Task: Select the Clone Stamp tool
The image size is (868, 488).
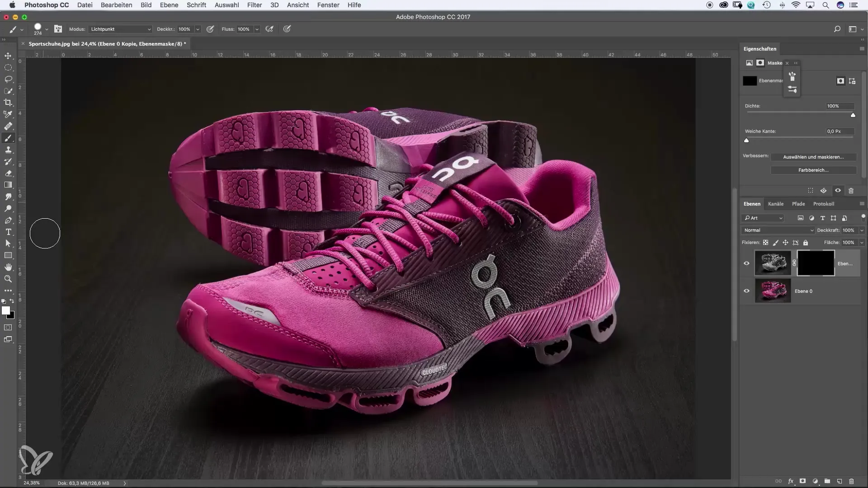Action: pyautogui.click(x=8, y=150)
